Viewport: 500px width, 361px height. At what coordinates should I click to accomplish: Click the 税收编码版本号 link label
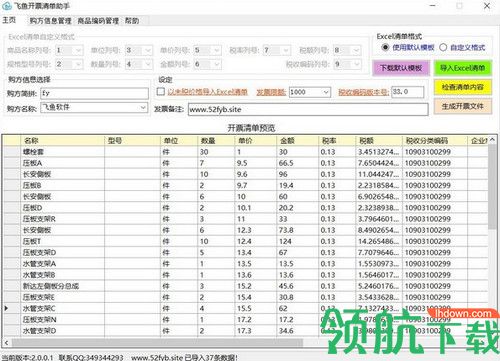[363, 92]
